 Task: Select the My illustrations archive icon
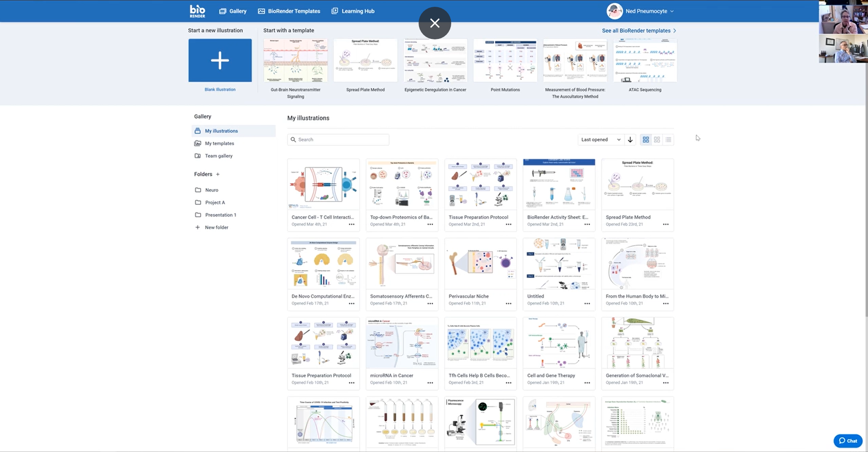tap(198, 130)
